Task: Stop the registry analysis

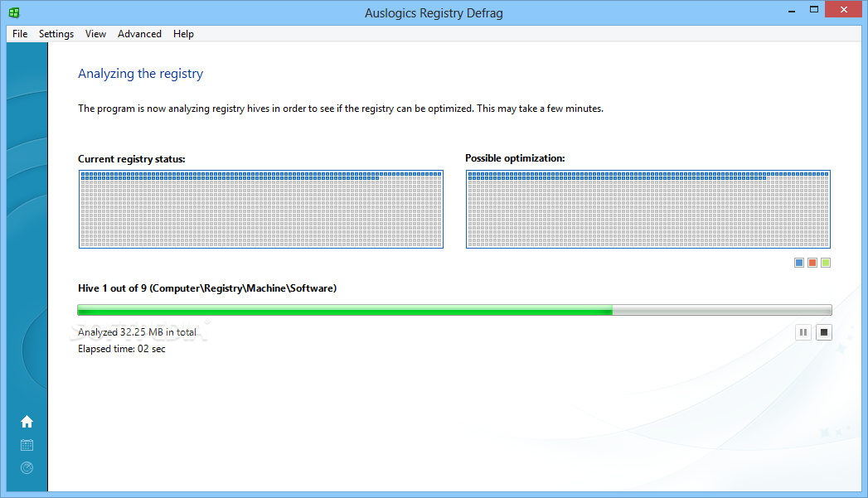Action: point(824,332)
